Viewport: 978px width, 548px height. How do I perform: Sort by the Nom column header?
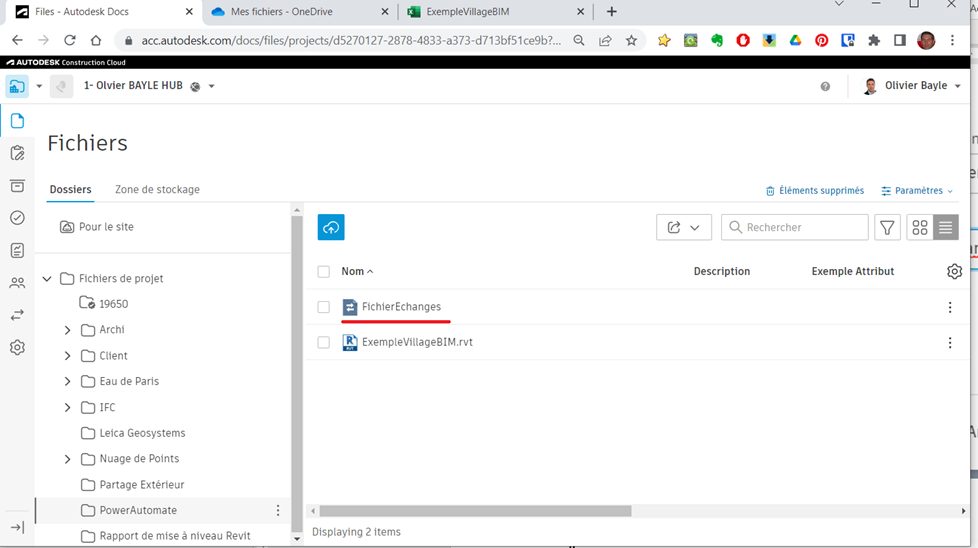(x=357, y=271)
